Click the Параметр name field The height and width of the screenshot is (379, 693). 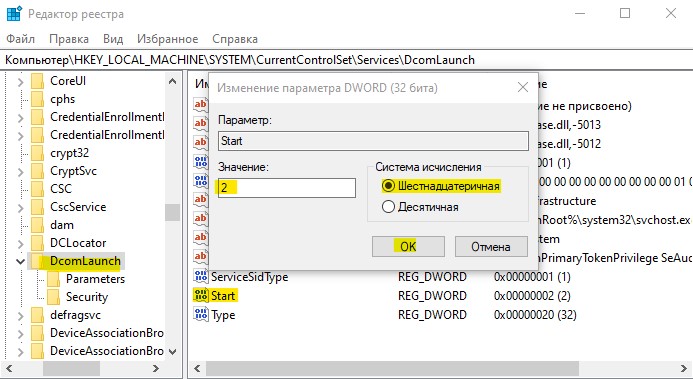[x=373, y=141]
